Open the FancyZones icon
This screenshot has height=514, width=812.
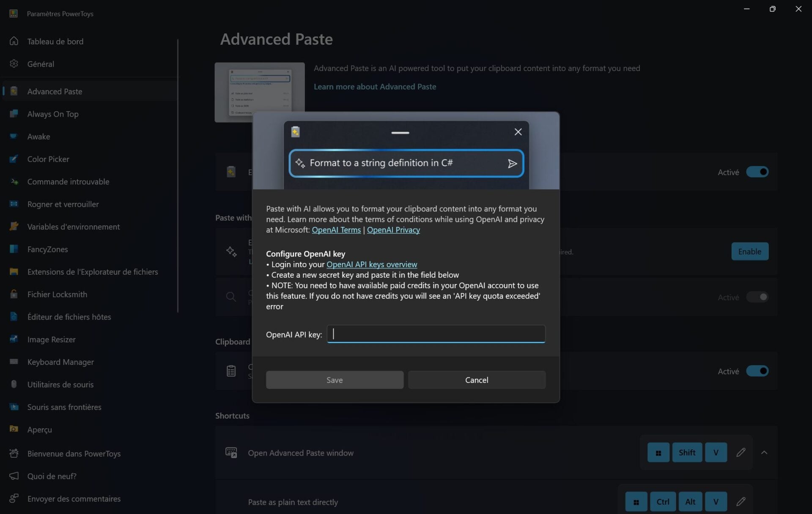click(x=14, y=249)
